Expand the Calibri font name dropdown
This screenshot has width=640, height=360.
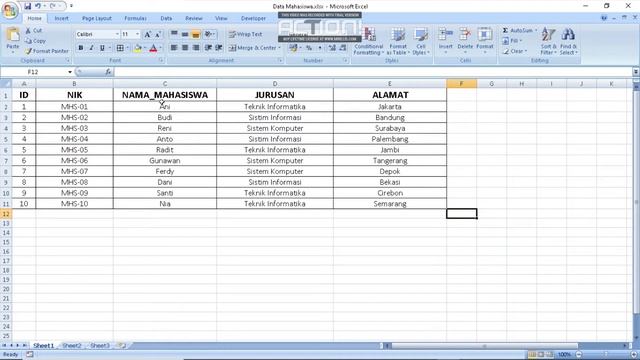[117, 34]
